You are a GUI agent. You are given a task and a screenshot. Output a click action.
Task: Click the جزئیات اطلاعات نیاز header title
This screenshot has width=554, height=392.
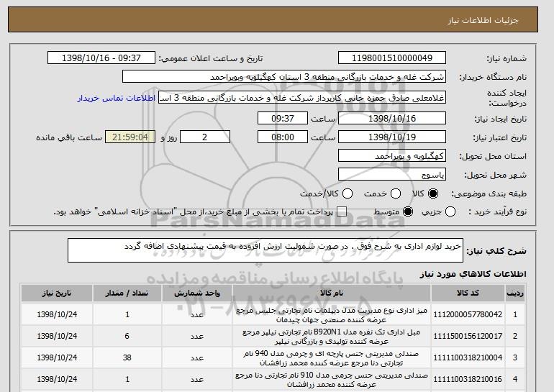click(483, 20)
